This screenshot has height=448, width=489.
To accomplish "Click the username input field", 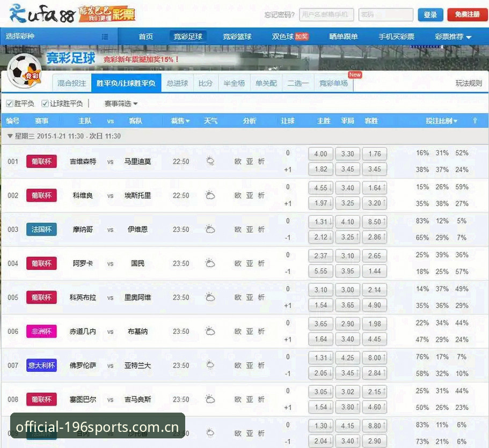I will [326, 14].
